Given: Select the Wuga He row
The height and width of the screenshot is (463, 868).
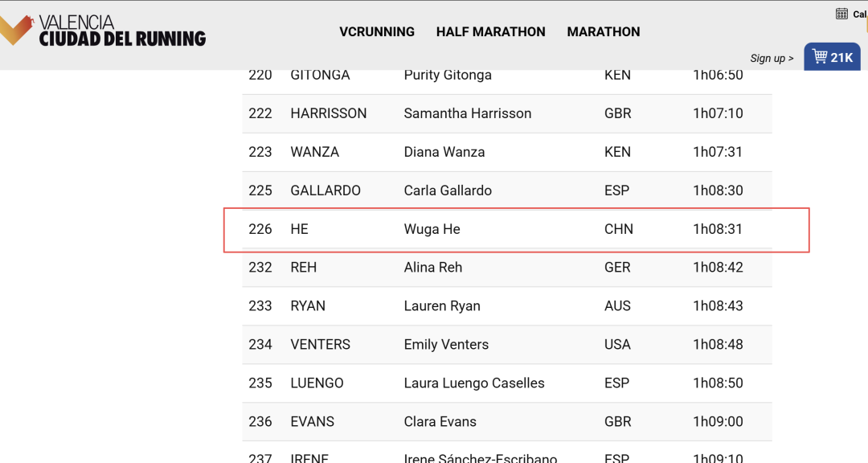Looking at the screenshot, I should click(x=507, y=229).
